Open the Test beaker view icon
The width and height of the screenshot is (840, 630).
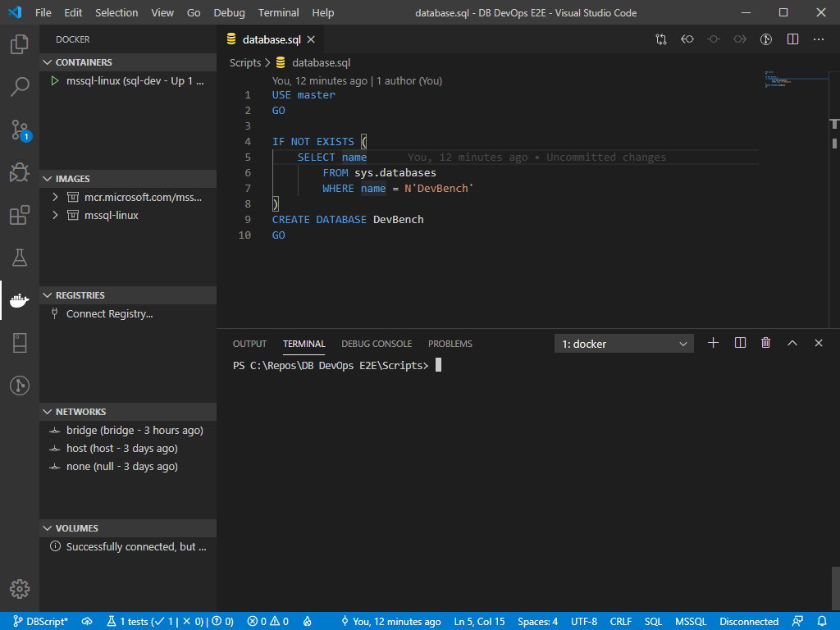20,258
